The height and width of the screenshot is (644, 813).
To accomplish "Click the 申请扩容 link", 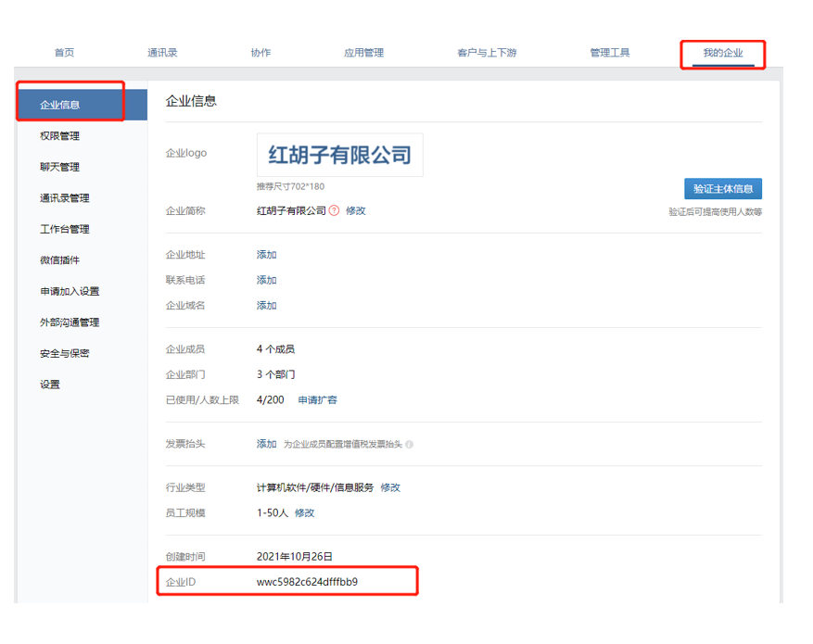I will (317, 400).
